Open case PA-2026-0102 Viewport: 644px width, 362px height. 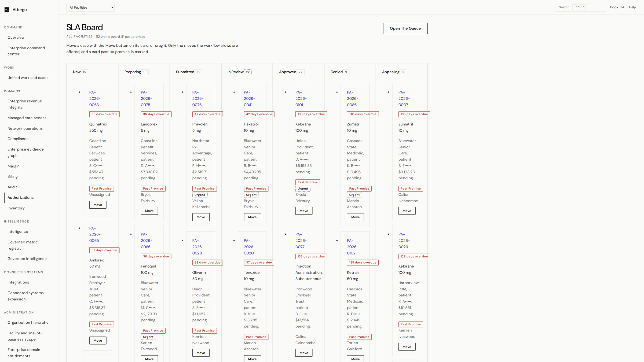[353, 247]
